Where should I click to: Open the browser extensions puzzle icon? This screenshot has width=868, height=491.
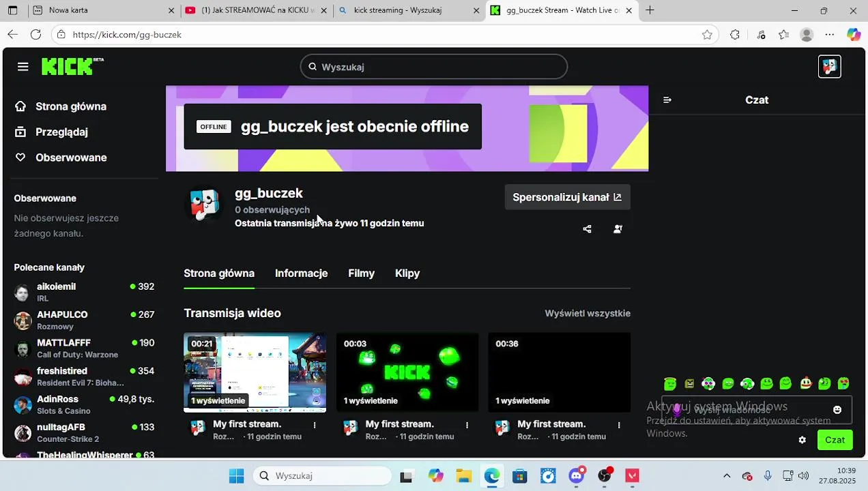pyautogui.click(x=735, y=35)
